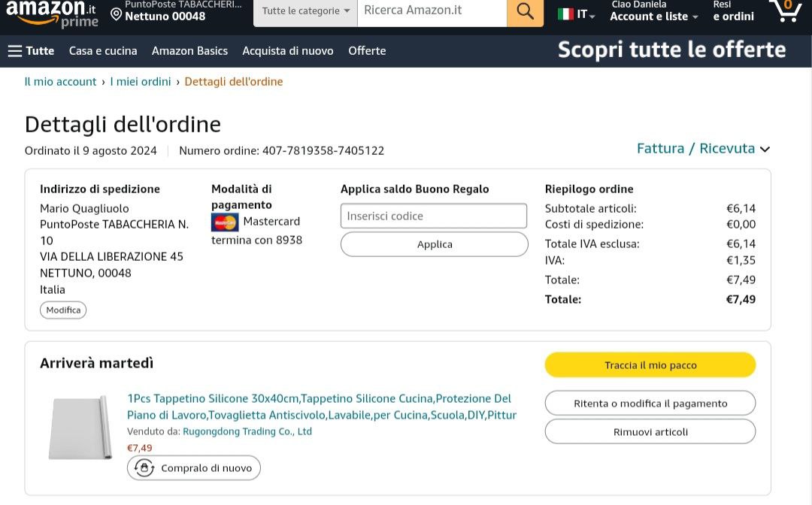Open I miei ordini breadcrumb link
Viewport: 812px width, 505px height.
coord(141,81)
